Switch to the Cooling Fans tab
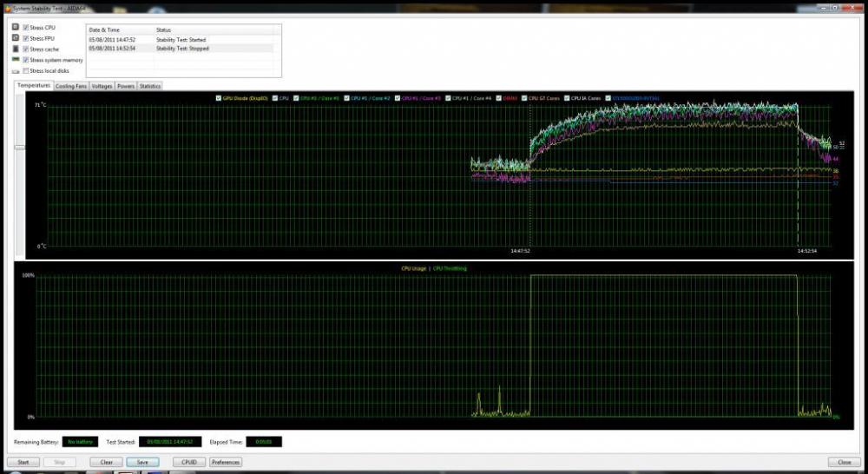This screenshot has width=868, height=474. click(71, 86)
